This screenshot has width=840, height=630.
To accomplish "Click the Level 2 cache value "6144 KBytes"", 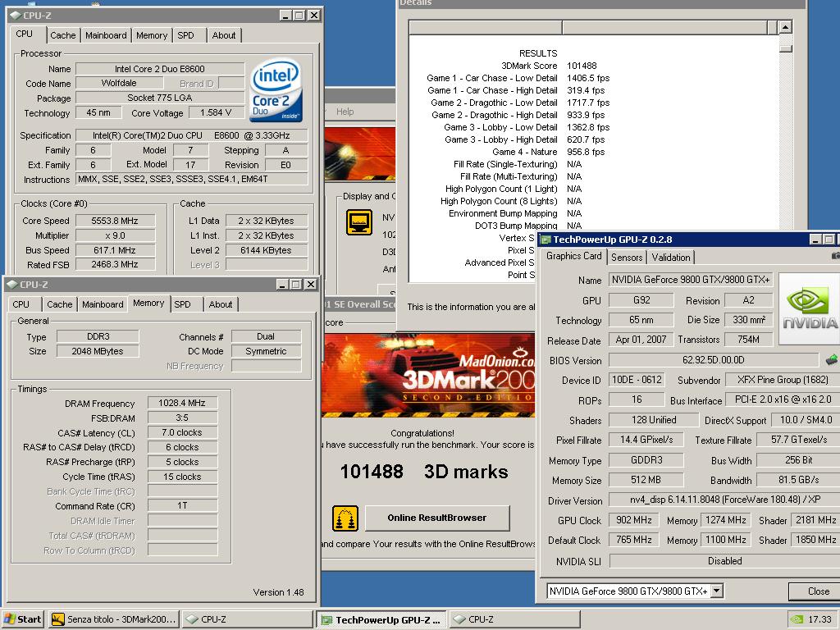I will (267, 250).
